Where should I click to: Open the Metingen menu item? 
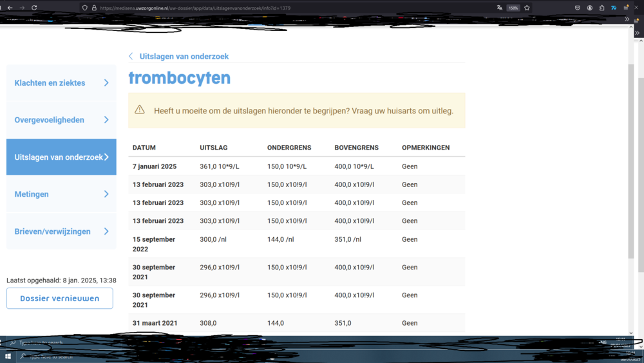pyautogui.click(x=32, y=194)
